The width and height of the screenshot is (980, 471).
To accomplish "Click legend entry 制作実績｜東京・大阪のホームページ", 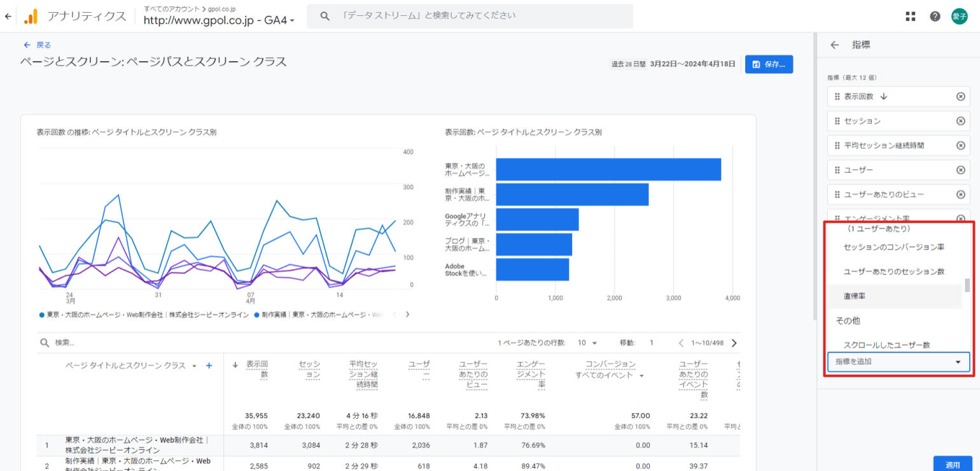I will pyautogui.click(x=318, y=314).
